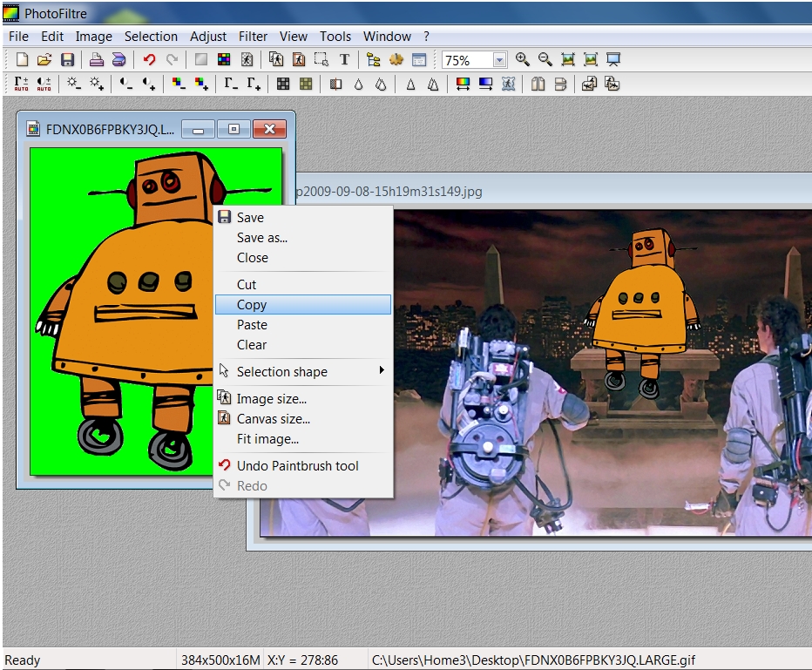This screenshot has width=812, height=670.
Task: Choose Save as... in context menu
Action: pyautogui.click(x=303, y=238)
